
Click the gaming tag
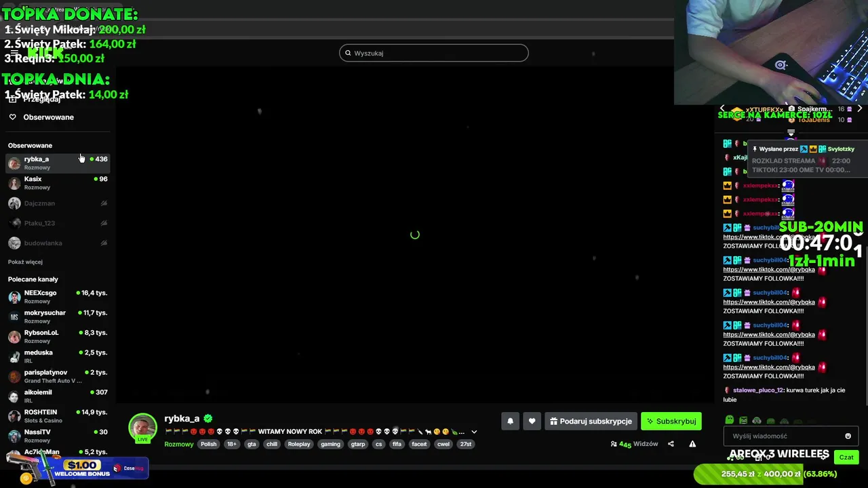tap(330, 444)
